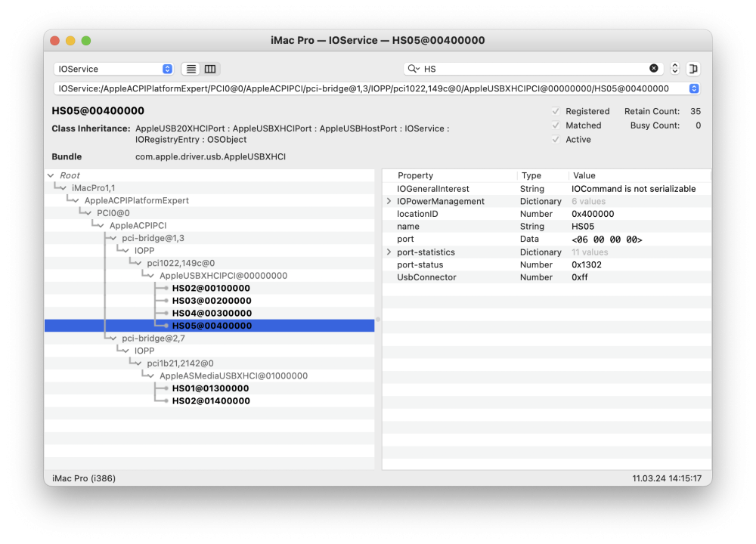Collapse the pci-bridge@1,3 node
The width and height of the screenshot is (756, 544).
[114, 238]
